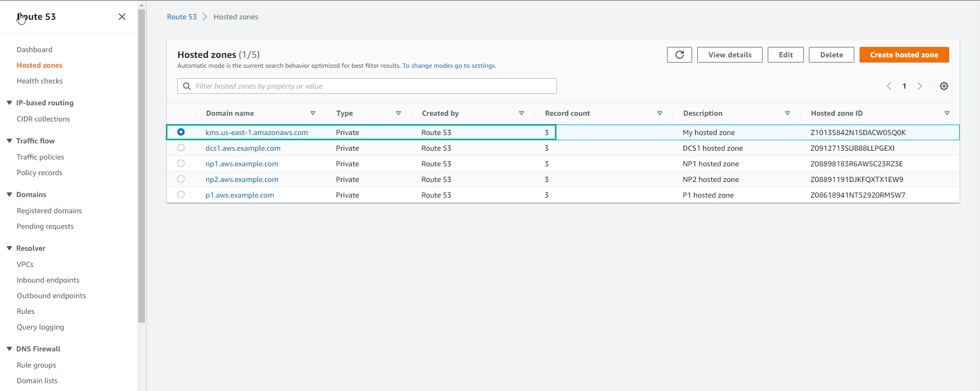
Task: Open Rules under Resolver
Action: (26, 311)
